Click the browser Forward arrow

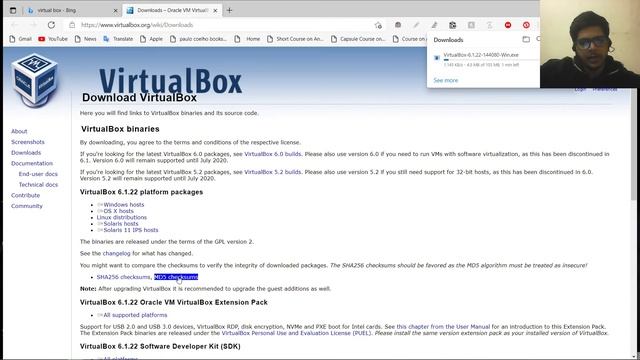click(x=33, y=25)
